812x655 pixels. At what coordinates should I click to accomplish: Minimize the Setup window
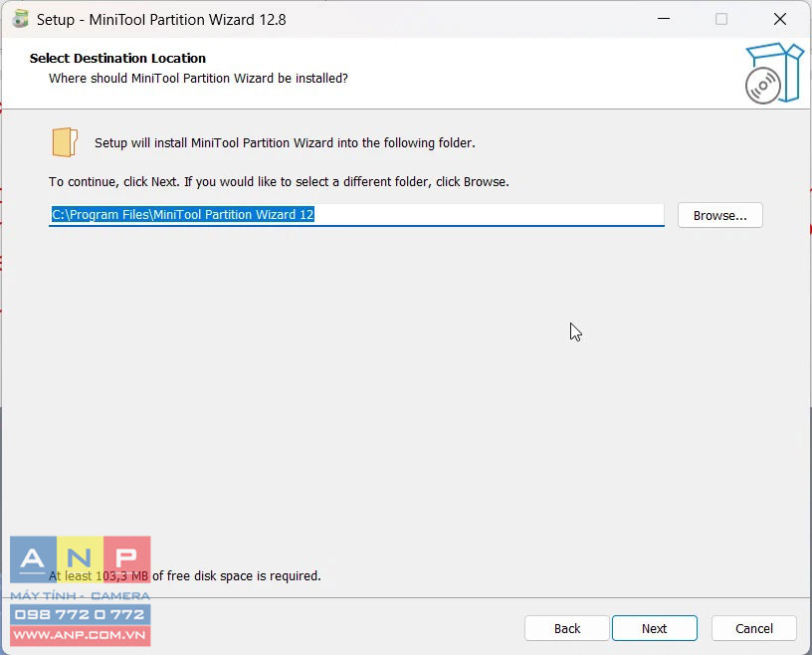[664, 19]
